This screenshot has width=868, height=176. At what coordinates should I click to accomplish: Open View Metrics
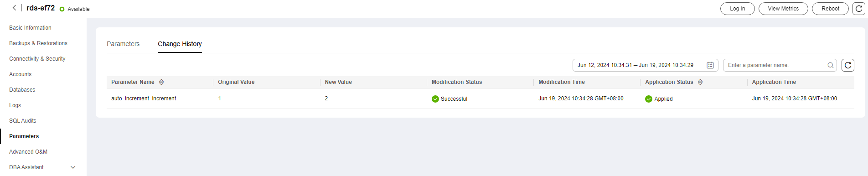pyautogui.click(x=783, y=9)
